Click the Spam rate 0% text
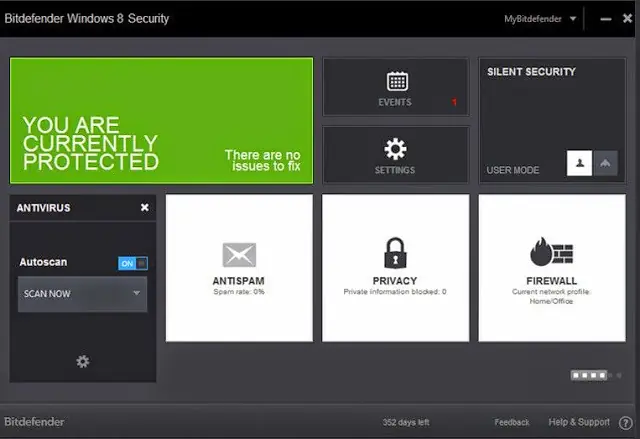640x439 pixels. (x=239, y=292)
